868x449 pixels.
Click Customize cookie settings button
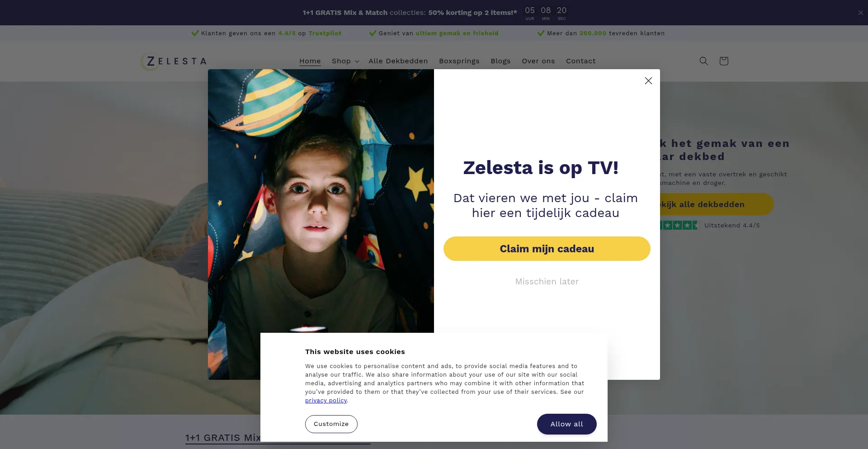(x=331, y=424)
